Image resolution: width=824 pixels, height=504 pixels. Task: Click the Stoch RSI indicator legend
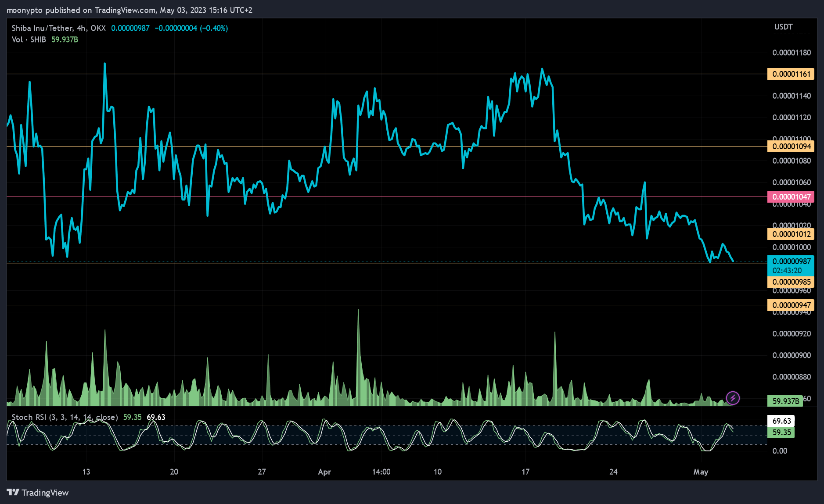(x=65, y=417)
